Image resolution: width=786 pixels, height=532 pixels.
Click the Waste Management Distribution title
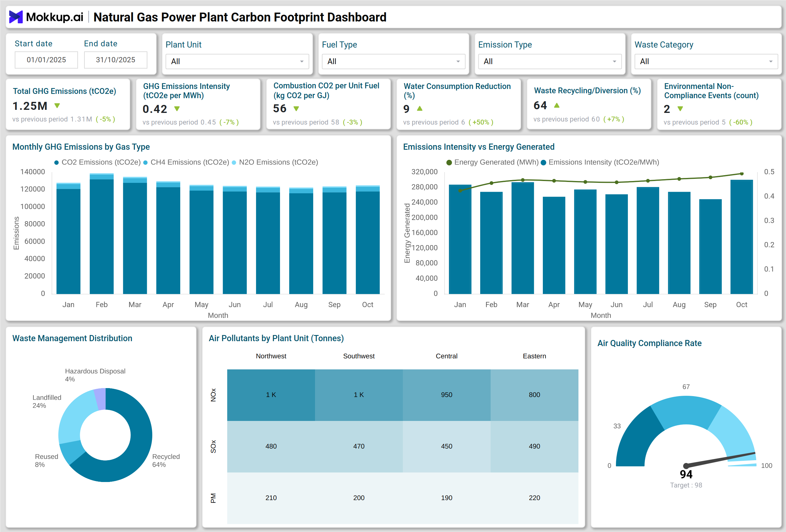pyautogui.click(x=72, y=338)
